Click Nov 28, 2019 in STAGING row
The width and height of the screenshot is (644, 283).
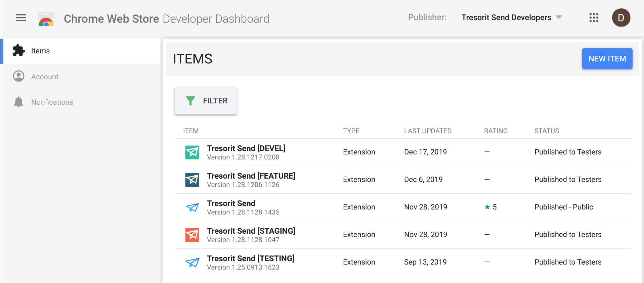pos(426,235)
